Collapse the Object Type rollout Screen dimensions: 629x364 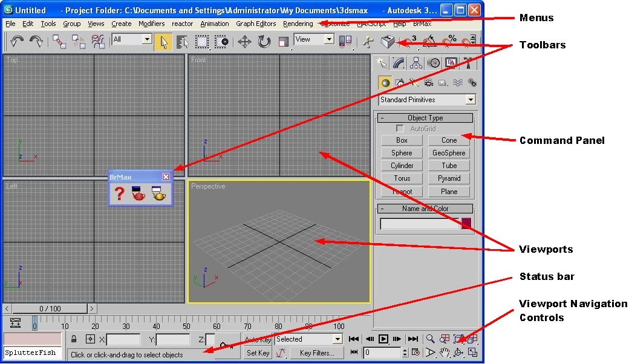[425, 118]
